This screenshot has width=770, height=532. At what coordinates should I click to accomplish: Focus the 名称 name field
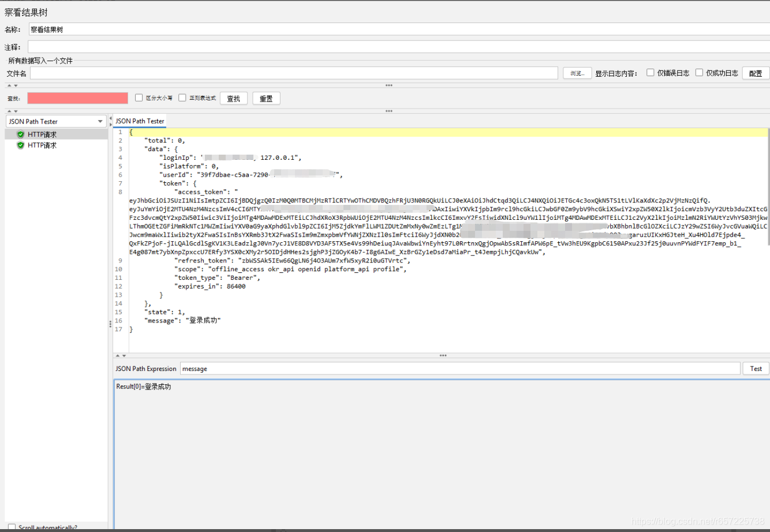pos(399,29)
